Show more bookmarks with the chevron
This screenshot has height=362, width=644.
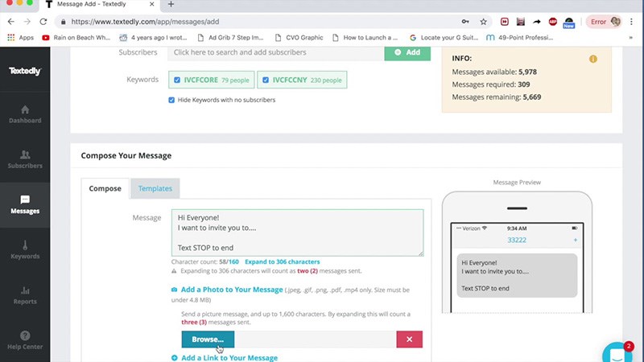630,37
